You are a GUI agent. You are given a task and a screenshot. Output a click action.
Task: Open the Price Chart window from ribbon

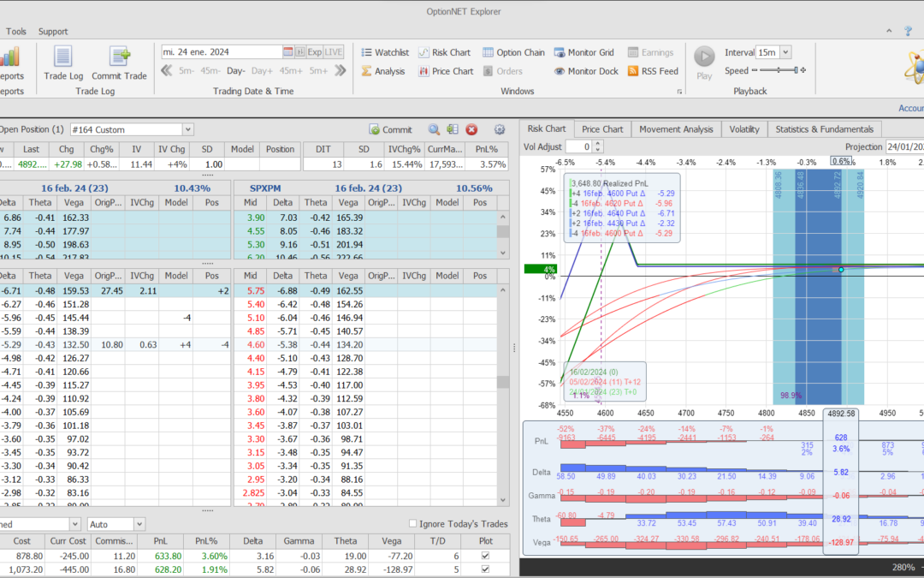click(446, 71)
